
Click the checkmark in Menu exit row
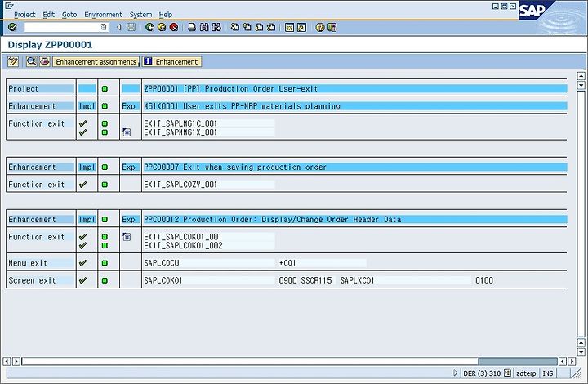click(82, 263)
